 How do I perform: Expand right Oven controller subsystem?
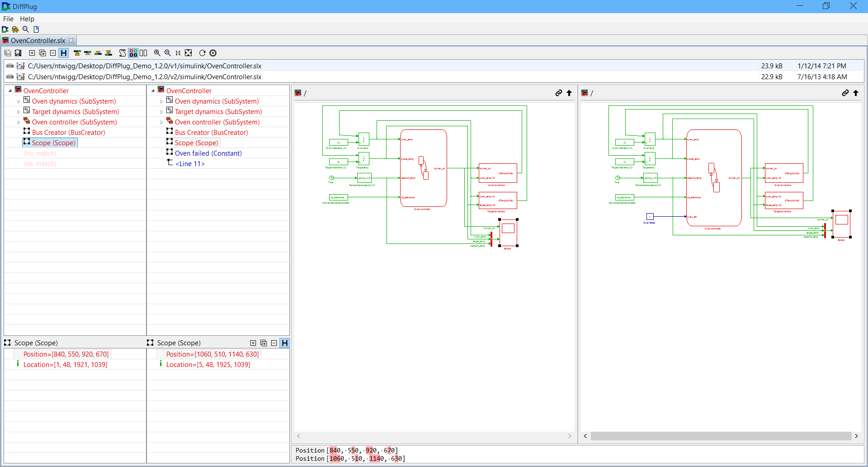(x=161, y=122)
